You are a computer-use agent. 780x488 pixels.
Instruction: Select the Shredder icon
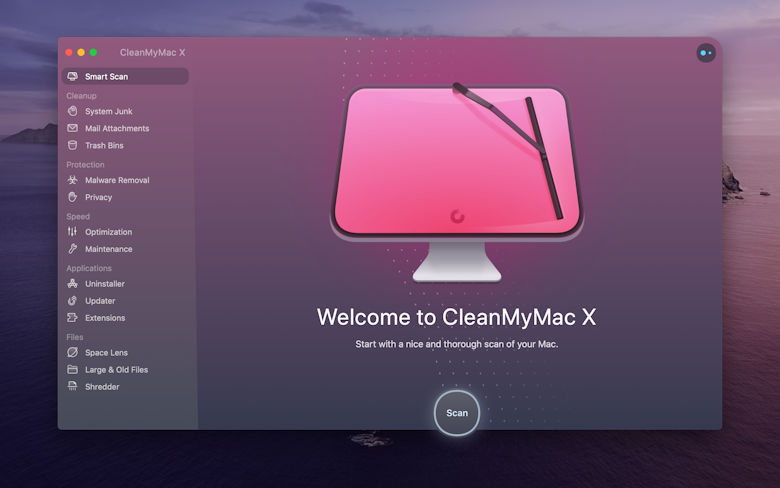pos(72,387)
